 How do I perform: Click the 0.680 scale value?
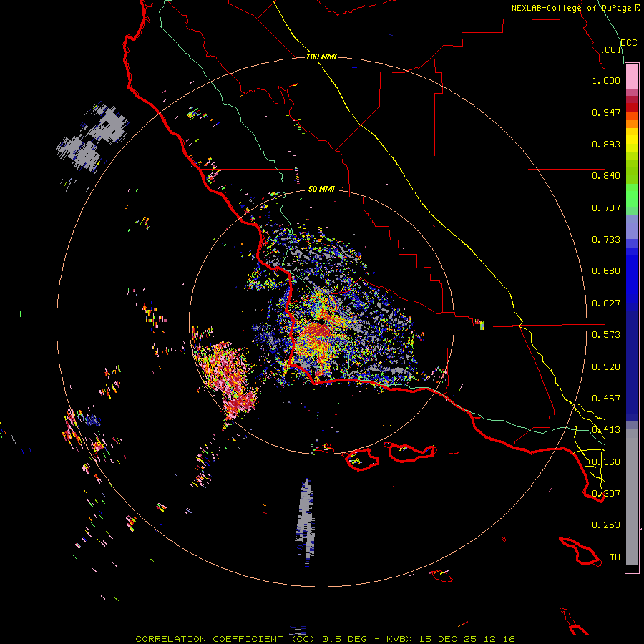coord(606,271)
